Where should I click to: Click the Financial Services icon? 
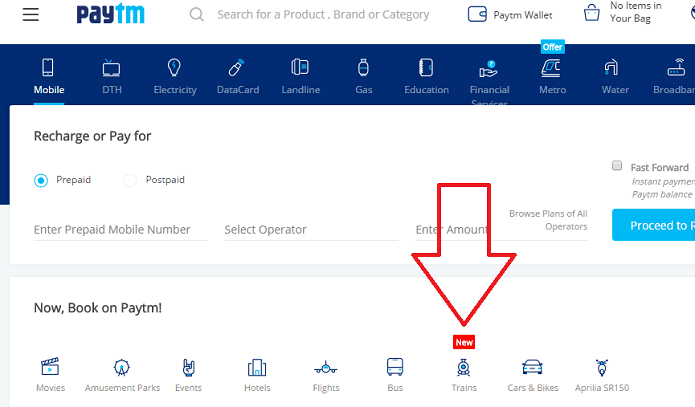(488, 69)
